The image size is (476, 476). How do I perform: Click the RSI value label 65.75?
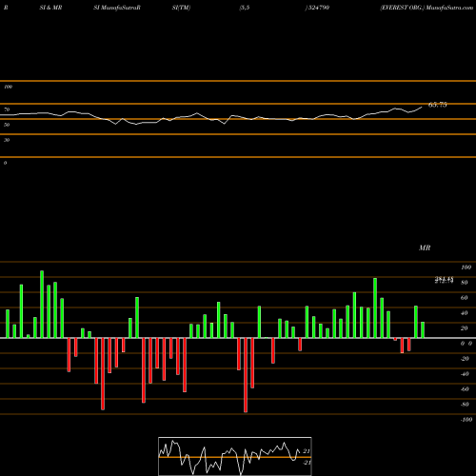[438, 105]
